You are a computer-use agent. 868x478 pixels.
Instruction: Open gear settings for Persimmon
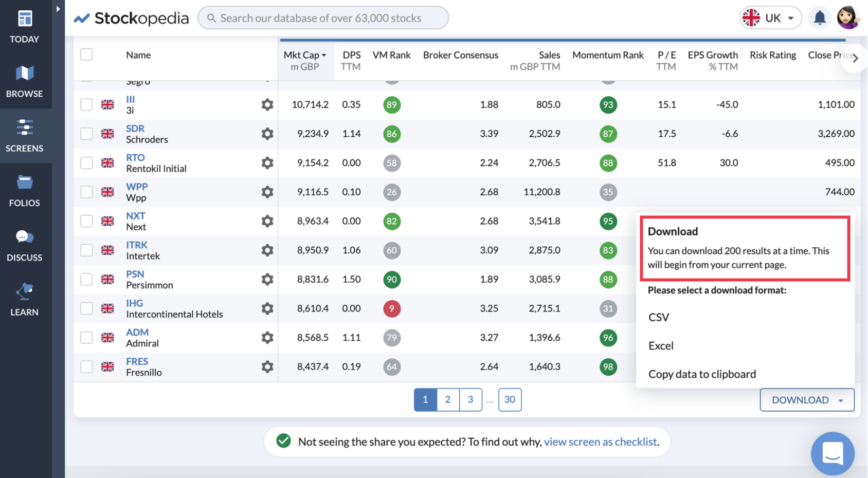coord(267,279)
